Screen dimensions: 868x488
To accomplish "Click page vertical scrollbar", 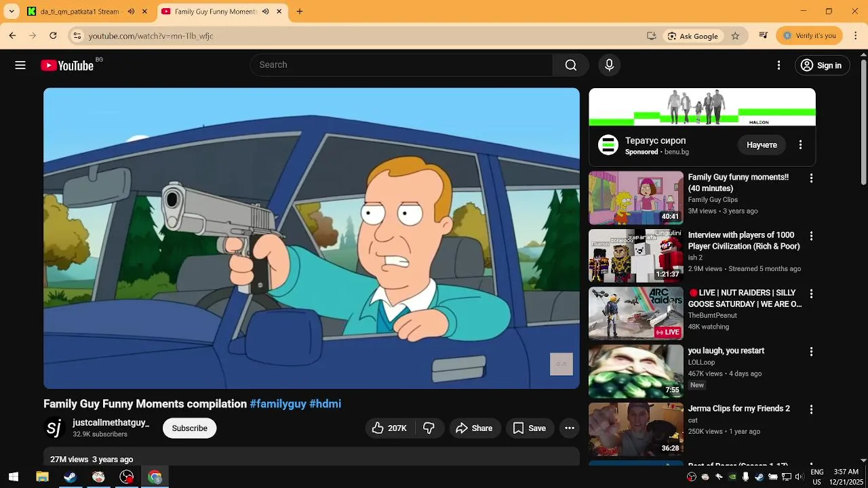I will (x=863, y=122).
